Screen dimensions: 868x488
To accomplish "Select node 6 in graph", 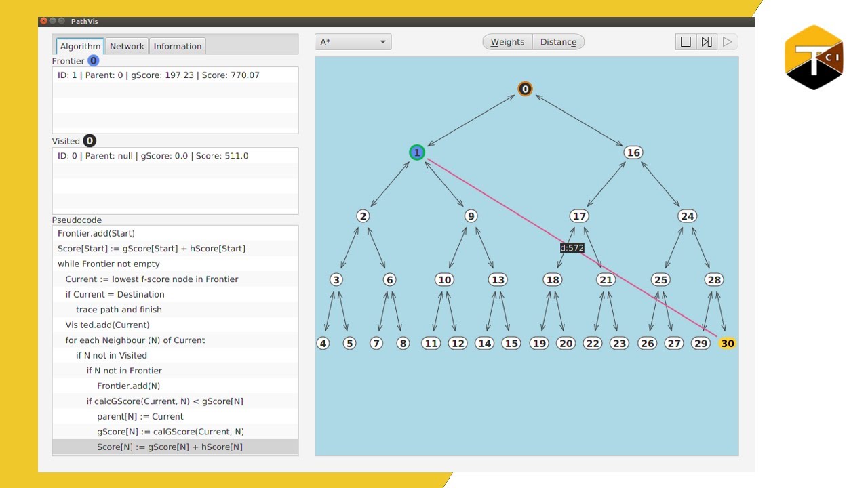I will [x=389, y=280].
